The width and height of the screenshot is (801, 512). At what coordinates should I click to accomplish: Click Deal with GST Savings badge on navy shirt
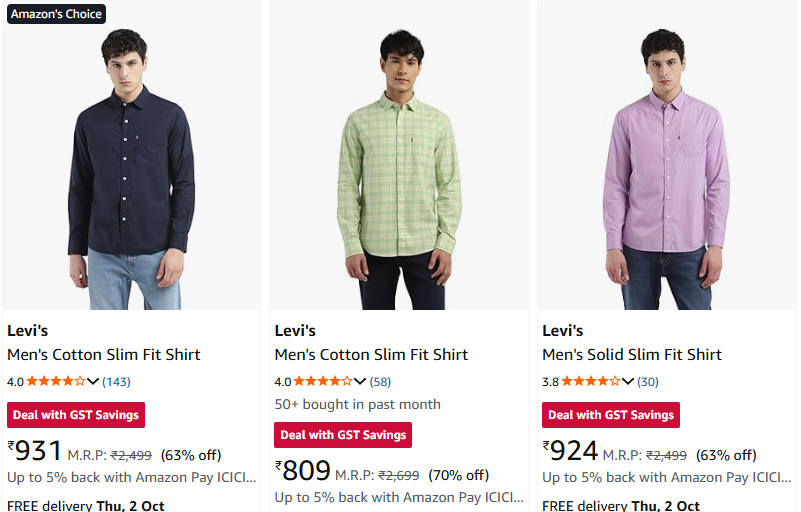click(x=76, y=415)
